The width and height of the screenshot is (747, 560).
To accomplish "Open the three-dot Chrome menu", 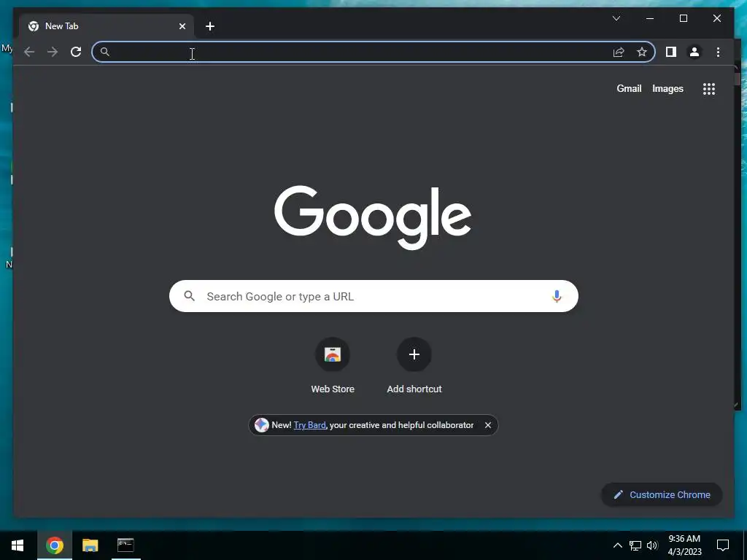I will tap(718, 52).
